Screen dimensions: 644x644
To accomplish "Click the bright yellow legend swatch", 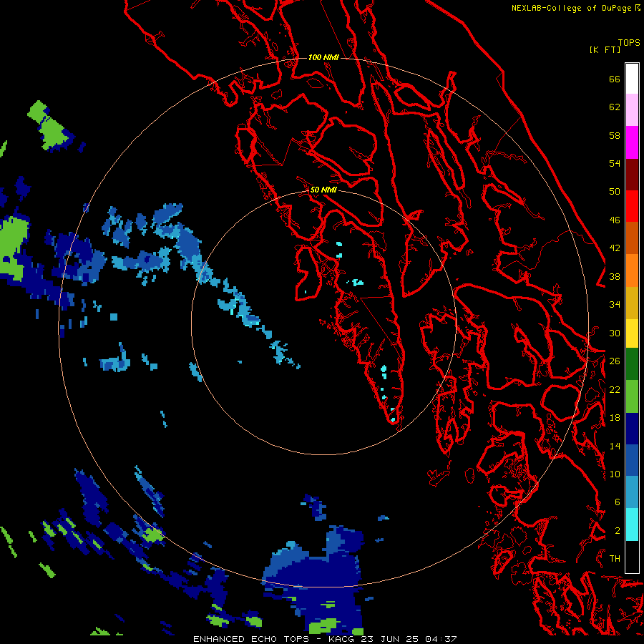I will [632, 333].
